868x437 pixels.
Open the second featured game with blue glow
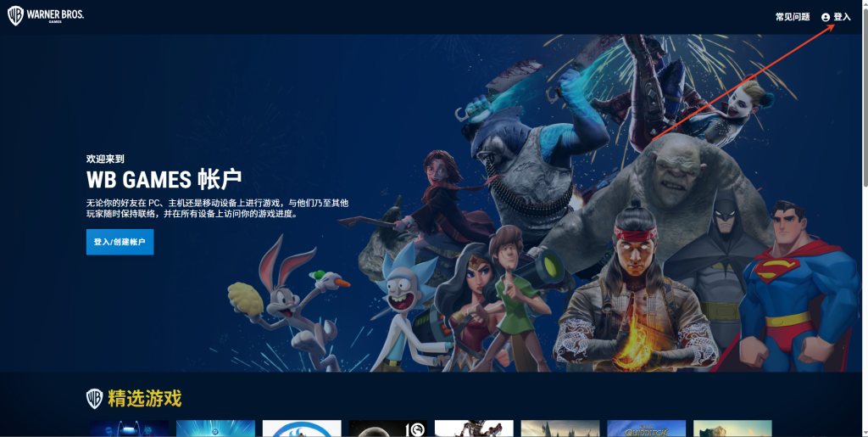click(x=215, y=429)
